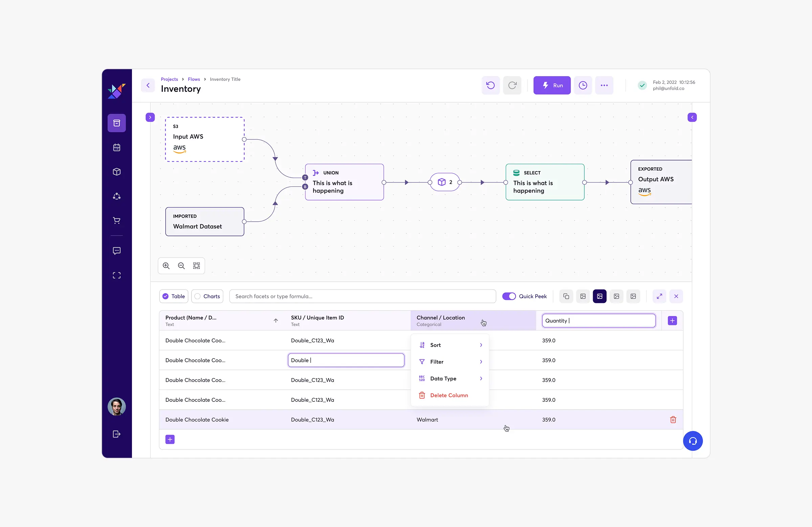Image resolution: width=812 pixels, height=527 pixels.
Task: Open shopping cart icon in sidebar
Action: (117, 220)
